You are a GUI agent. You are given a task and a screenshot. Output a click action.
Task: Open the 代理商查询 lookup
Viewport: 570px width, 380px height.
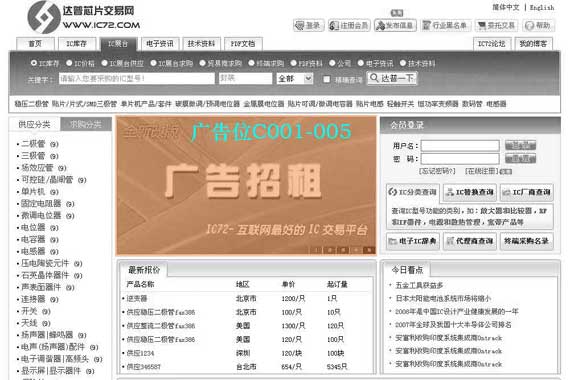click(x=470, y=241)
